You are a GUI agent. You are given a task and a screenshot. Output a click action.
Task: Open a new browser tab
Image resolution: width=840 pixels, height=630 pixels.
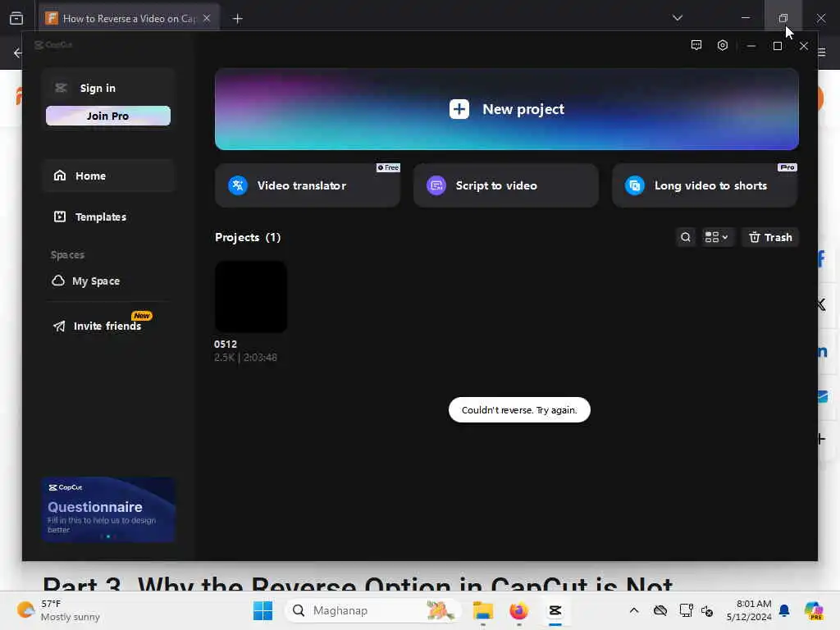click(237, 19)
